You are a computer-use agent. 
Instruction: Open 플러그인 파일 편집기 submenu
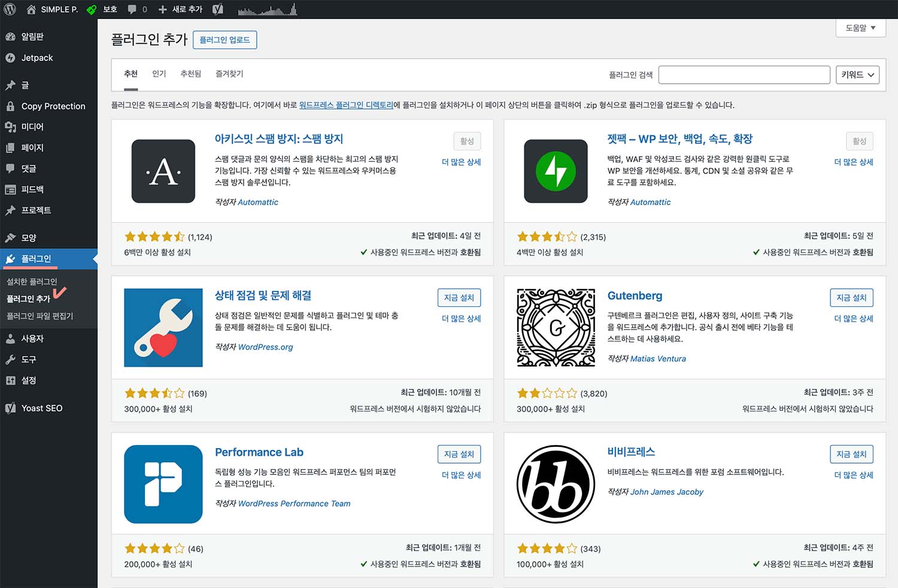click(40, 316)
